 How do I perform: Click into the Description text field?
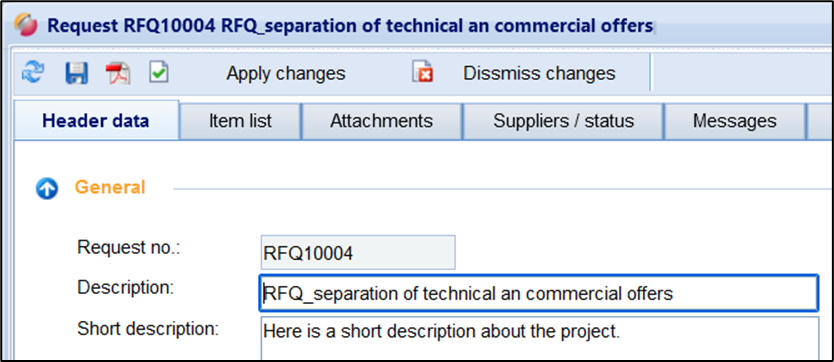tap(538, 293)
